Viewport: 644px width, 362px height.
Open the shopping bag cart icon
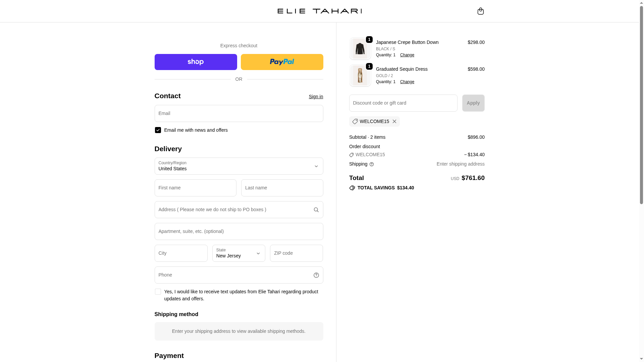click(480, 11)
